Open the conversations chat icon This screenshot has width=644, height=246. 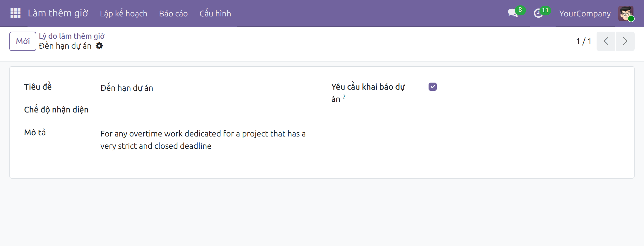[x=513, y=13]
